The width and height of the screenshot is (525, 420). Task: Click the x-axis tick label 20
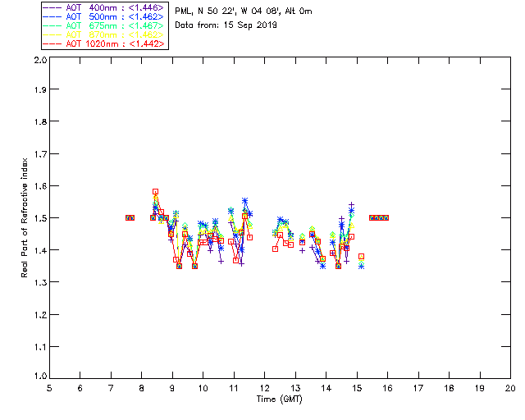click(x=510, y=388)
